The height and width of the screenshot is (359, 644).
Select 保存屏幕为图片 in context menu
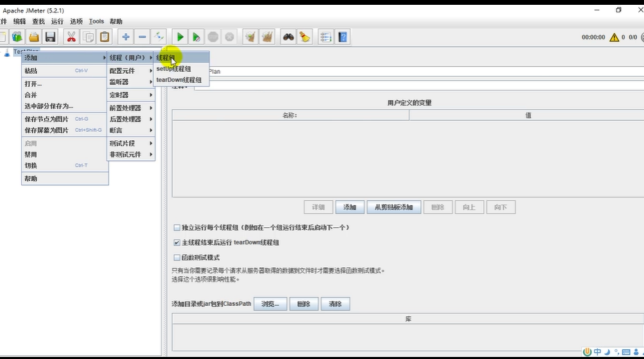pyautogui.click(x=65, y=130)
